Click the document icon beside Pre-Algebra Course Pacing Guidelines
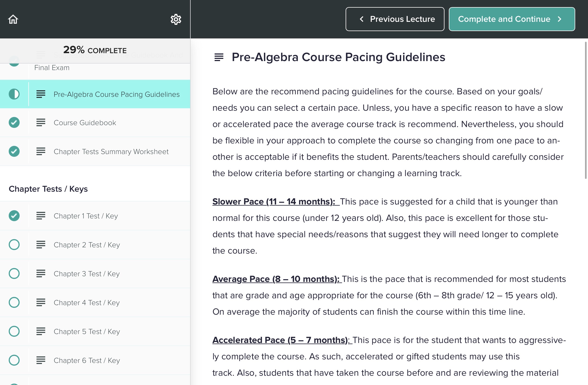 41,94
